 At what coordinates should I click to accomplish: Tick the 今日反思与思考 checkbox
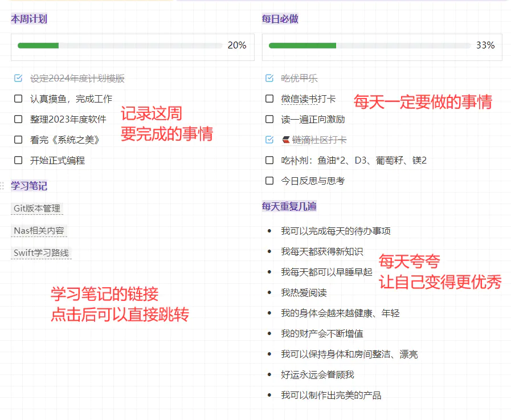pyautogui.click(x=269, y=181)
